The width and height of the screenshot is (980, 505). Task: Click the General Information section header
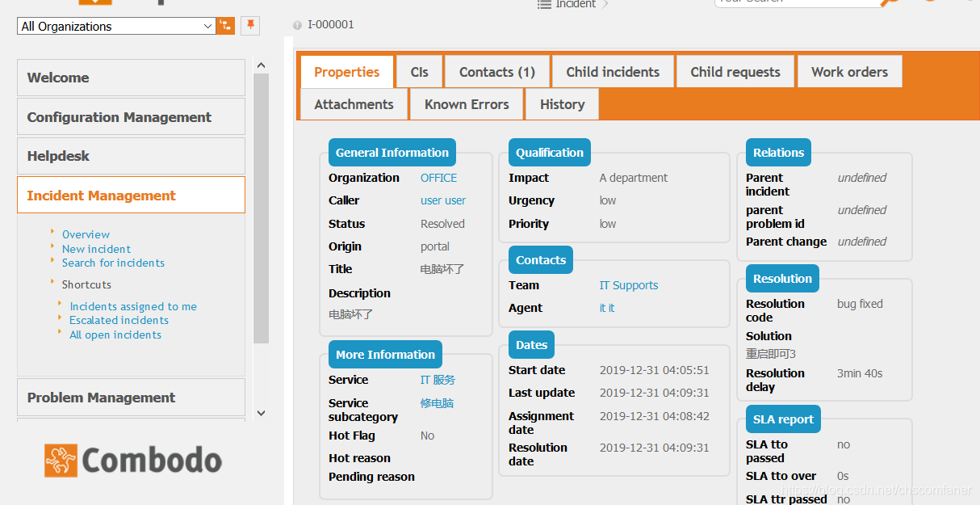coord(392,152)
